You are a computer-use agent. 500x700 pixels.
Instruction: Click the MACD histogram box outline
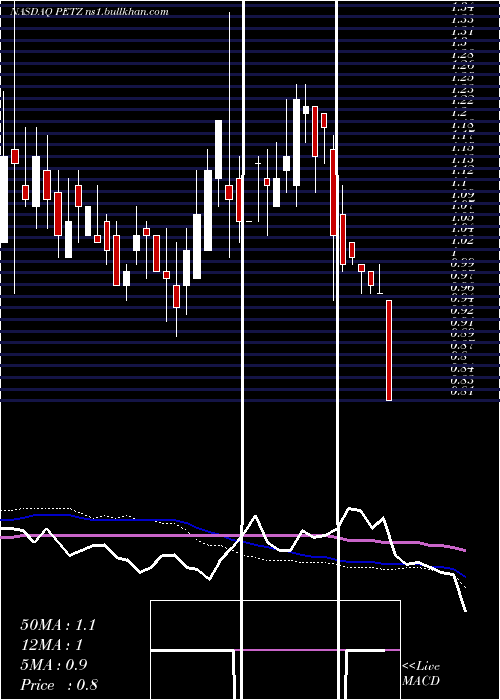[275, 650]
